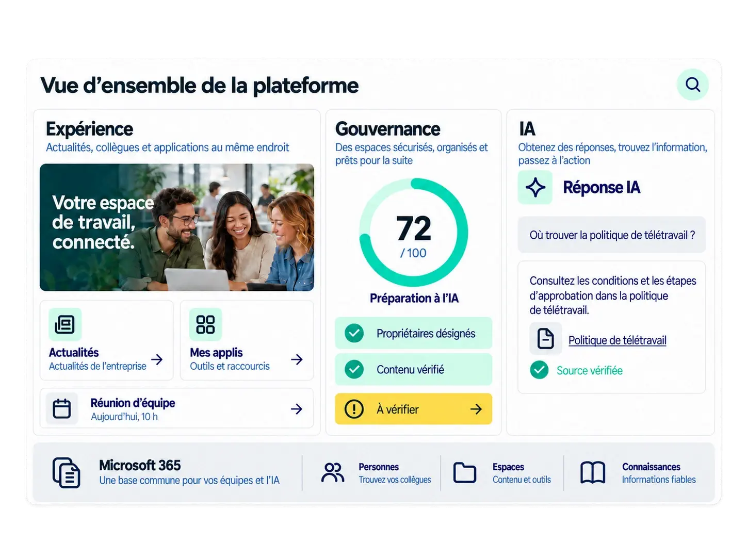Open Mes applis via its arrow
747x560 pixels.
click(297, 359)
